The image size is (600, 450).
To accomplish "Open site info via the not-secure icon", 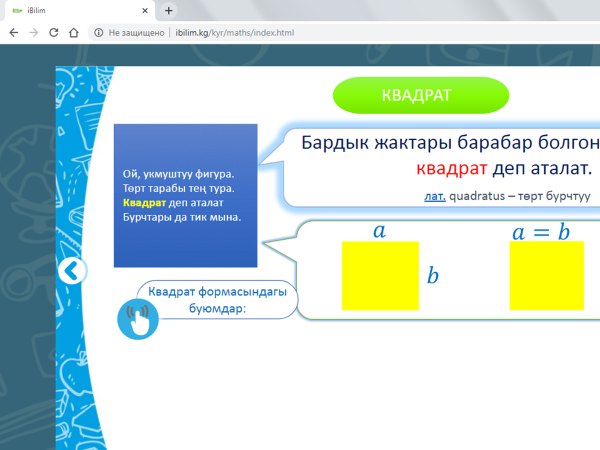I will [x=99, y=33].
